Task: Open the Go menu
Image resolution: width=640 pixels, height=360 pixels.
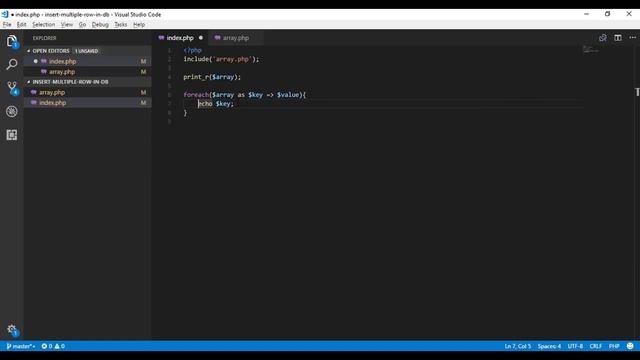Action: [82, 24]
